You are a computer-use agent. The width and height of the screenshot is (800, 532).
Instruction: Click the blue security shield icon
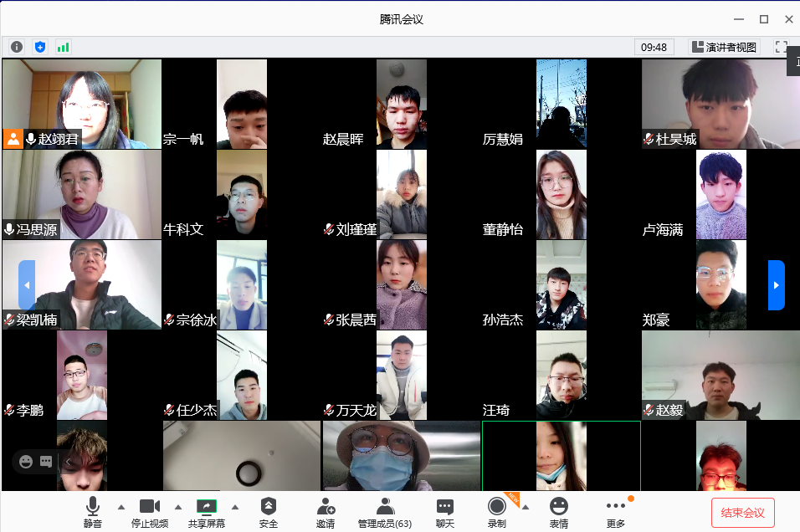click(39, 47)
